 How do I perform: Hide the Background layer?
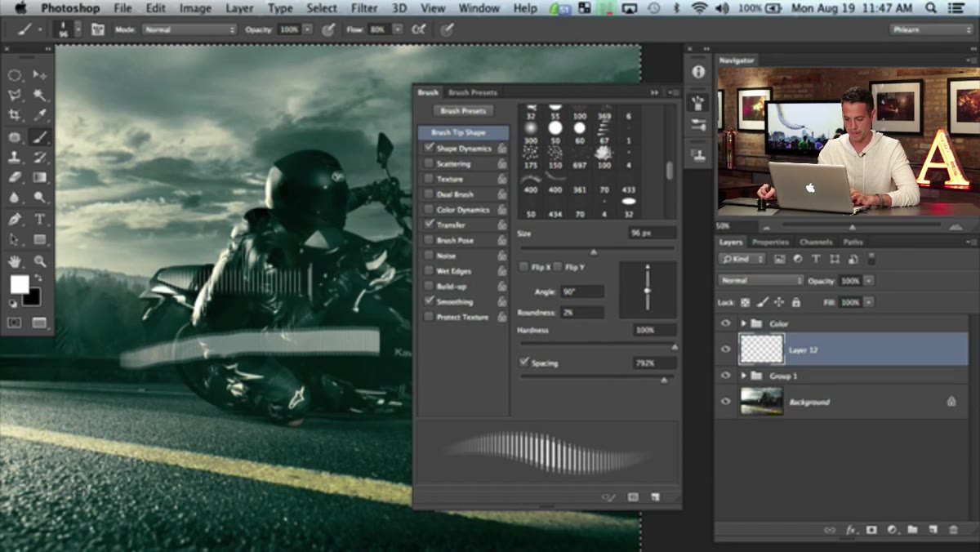(726, 402)
